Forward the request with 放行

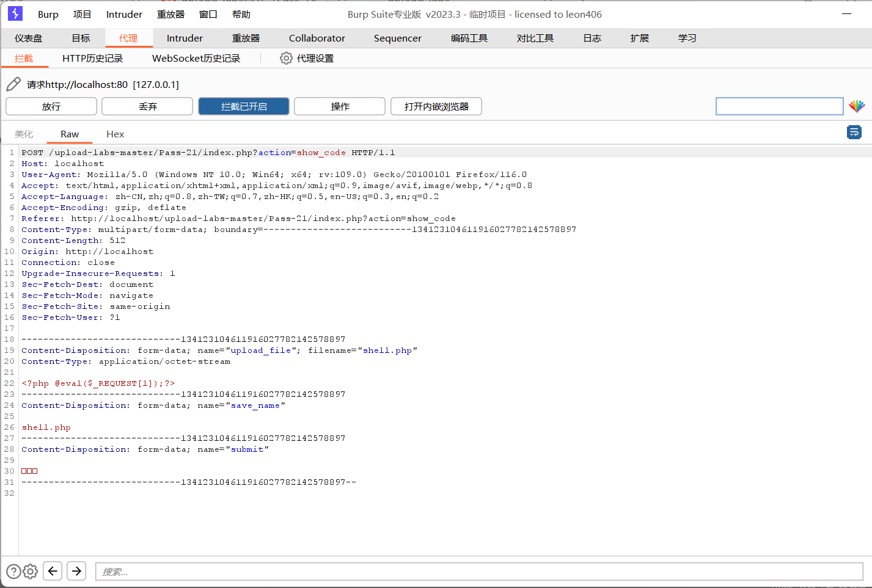tap(51, 106)
